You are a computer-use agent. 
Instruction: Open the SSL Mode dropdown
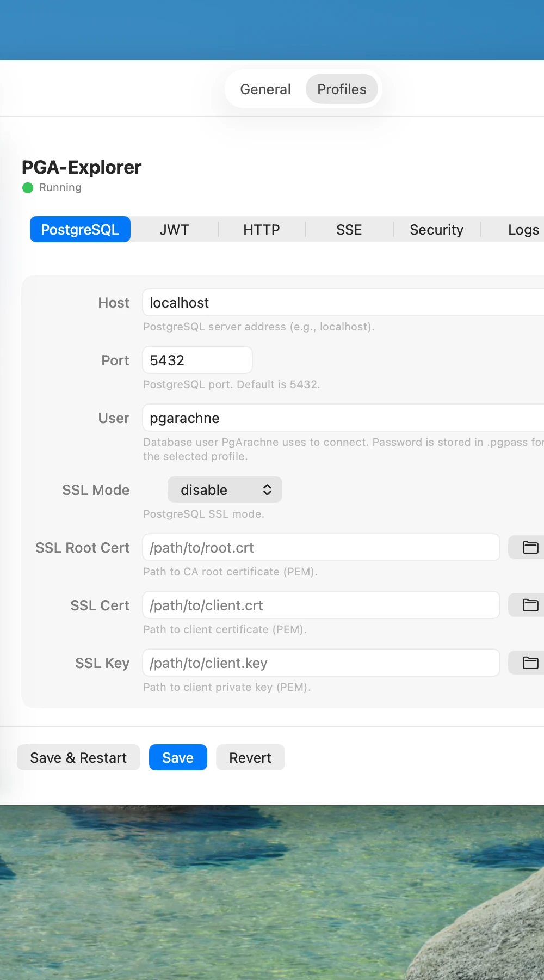tap(225, 489)
